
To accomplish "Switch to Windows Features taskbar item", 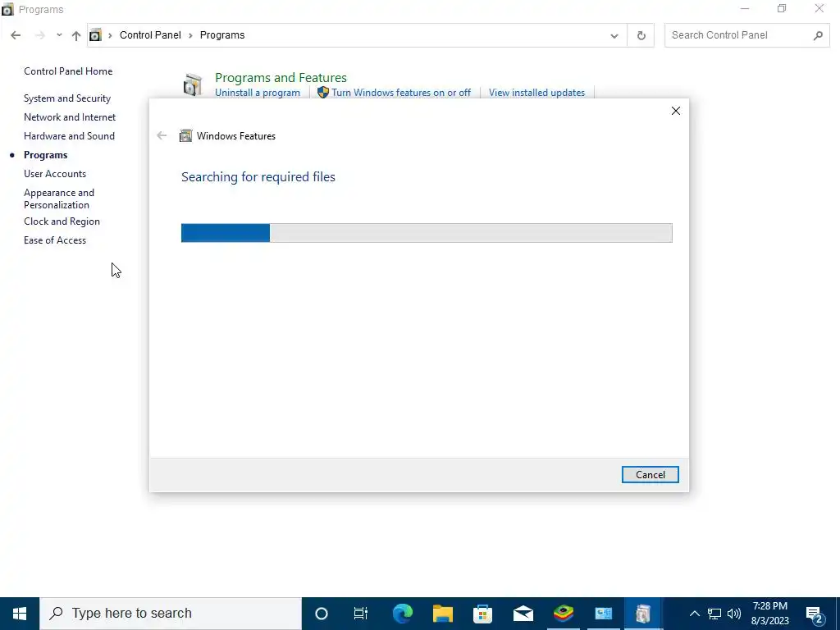I will pos(643,614).
